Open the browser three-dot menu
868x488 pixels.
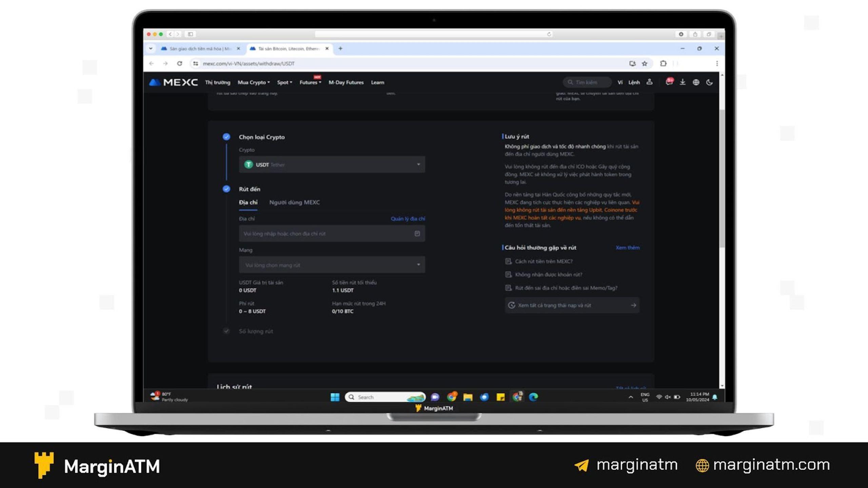[717, 63]
